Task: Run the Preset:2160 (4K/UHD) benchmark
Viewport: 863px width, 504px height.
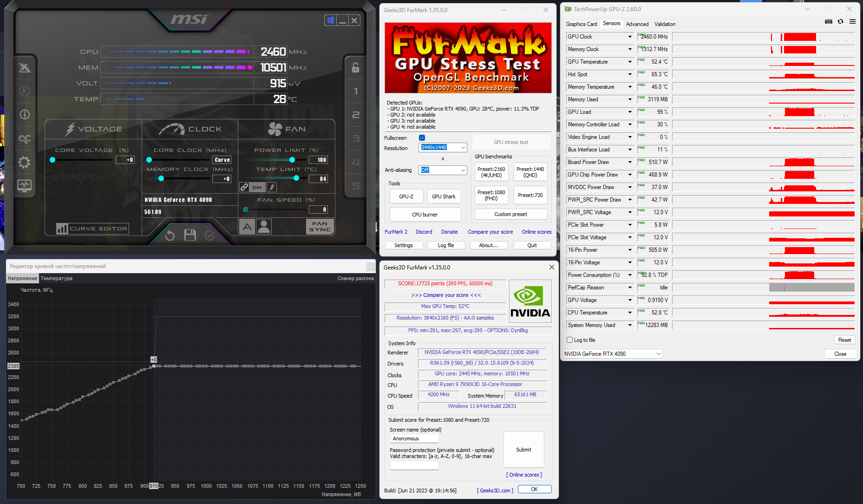Action: pos(491,172)
